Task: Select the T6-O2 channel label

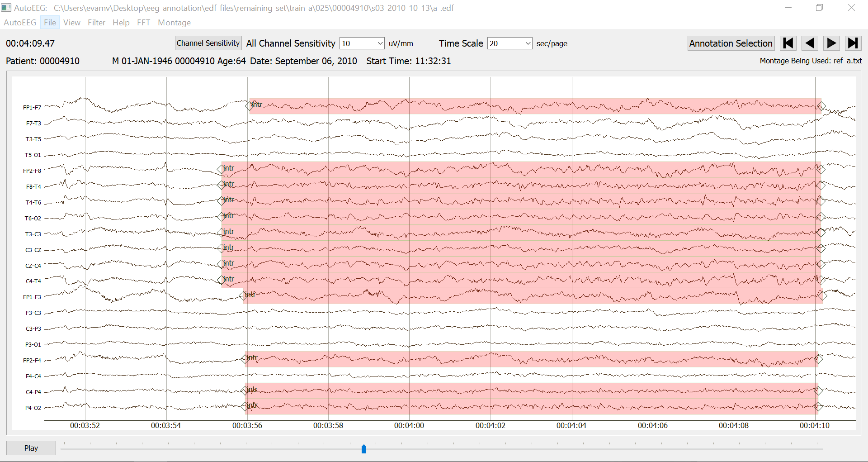Action: click(33, 219)
